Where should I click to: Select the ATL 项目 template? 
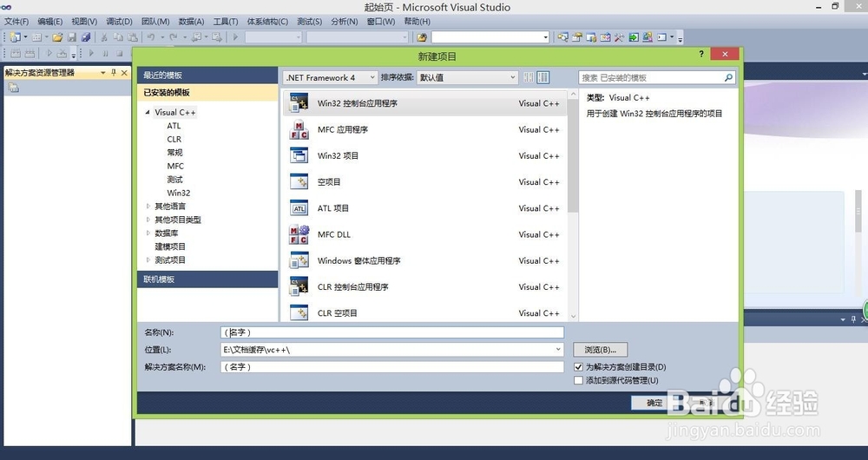pos(424,208)
